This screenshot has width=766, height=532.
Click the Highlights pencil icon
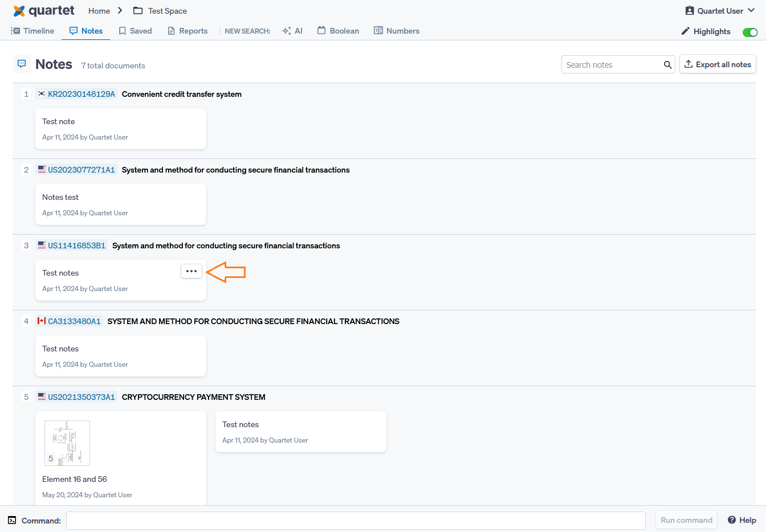[x=686, y=31]
